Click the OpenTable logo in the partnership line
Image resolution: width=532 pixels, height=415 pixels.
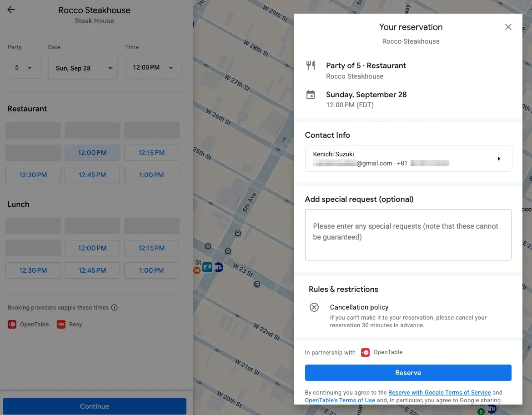click(366, 352)
